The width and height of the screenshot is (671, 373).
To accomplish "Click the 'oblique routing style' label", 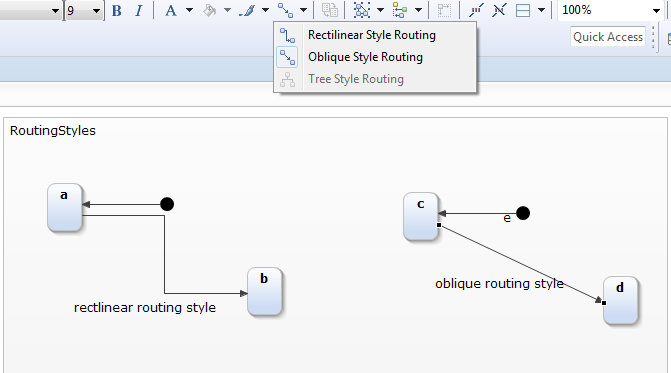I will point(499,284).
